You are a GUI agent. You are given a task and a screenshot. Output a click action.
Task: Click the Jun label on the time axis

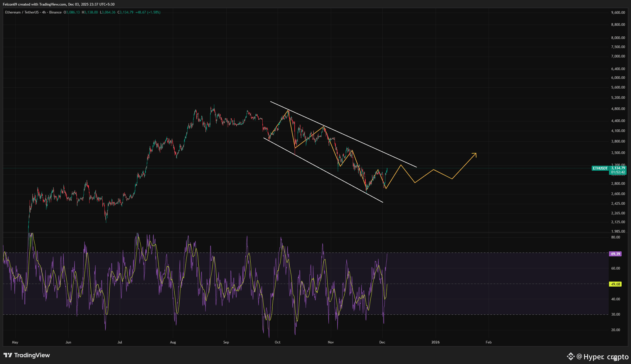pos(68,342)
